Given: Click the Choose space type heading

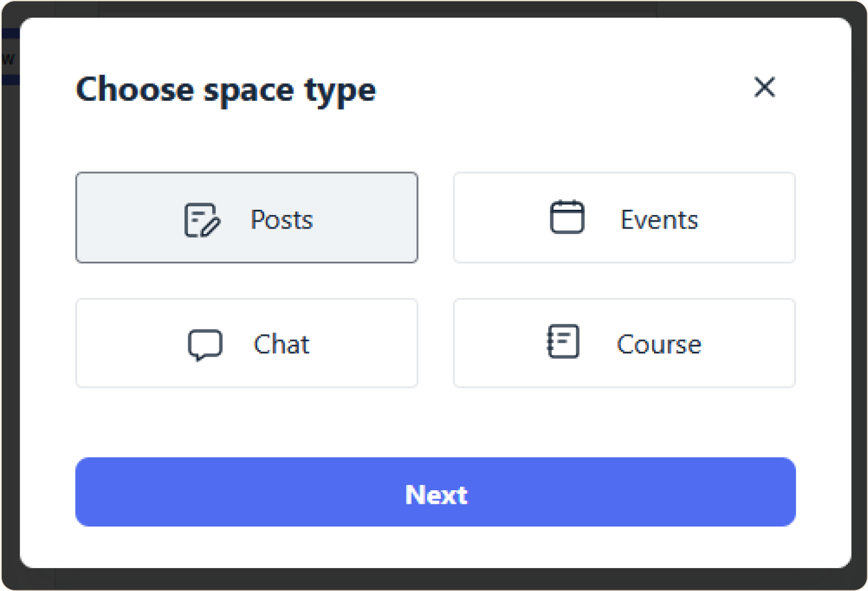Looking at the screenshot, I should click(x=226, y=90).
